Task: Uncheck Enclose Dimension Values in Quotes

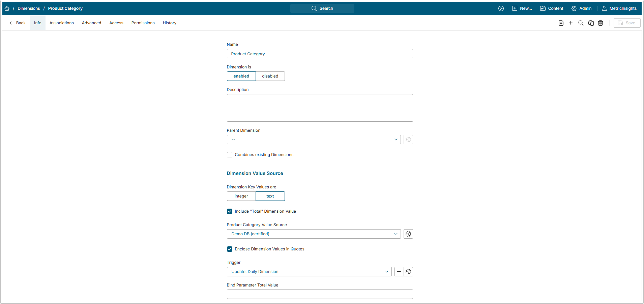Action: pos(230,249)
